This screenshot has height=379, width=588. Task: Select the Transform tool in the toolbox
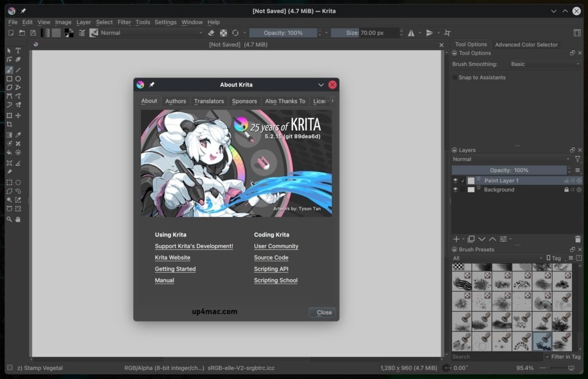coord(9,114)
